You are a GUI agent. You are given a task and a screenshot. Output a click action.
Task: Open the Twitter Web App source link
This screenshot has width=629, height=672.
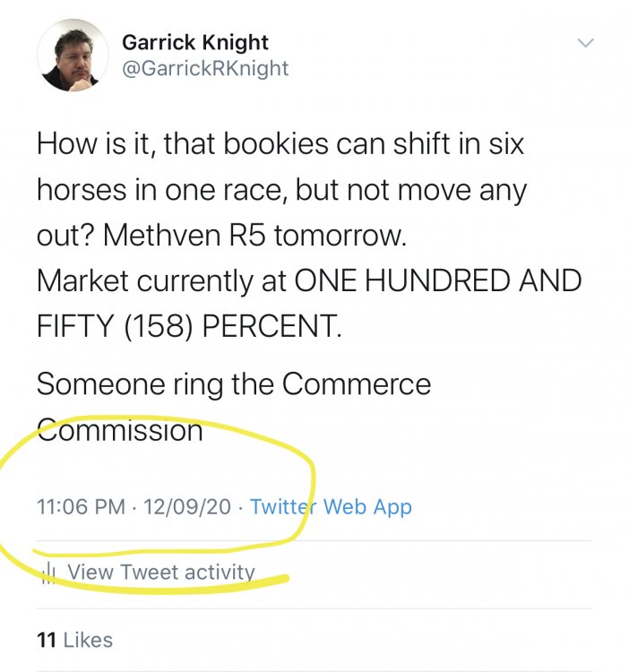tap(331, 506)
